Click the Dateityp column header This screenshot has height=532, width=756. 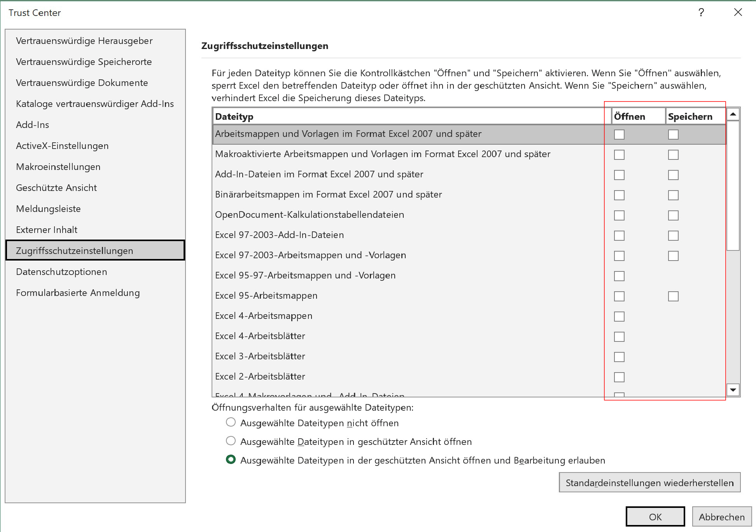[x=412, y=116]
